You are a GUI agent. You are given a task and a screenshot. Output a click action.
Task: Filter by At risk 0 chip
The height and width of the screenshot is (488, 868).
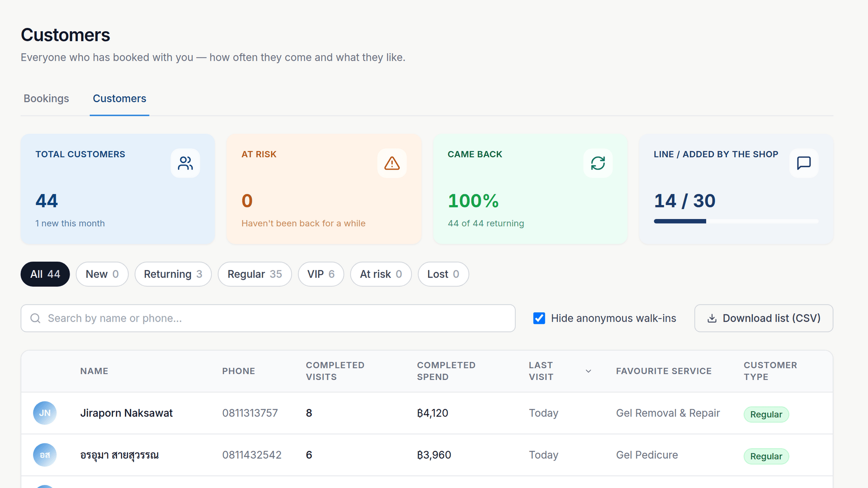tap(381, 274)
